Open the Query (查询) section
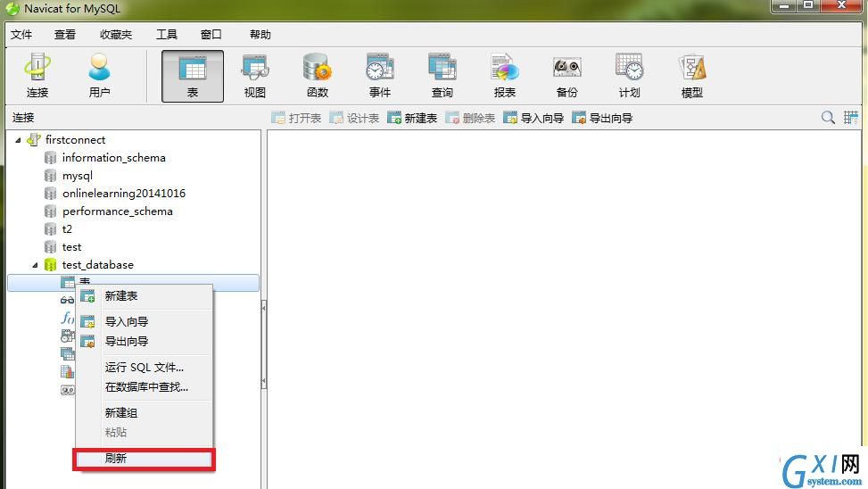868x489 pixels. [x=442, y=77]
